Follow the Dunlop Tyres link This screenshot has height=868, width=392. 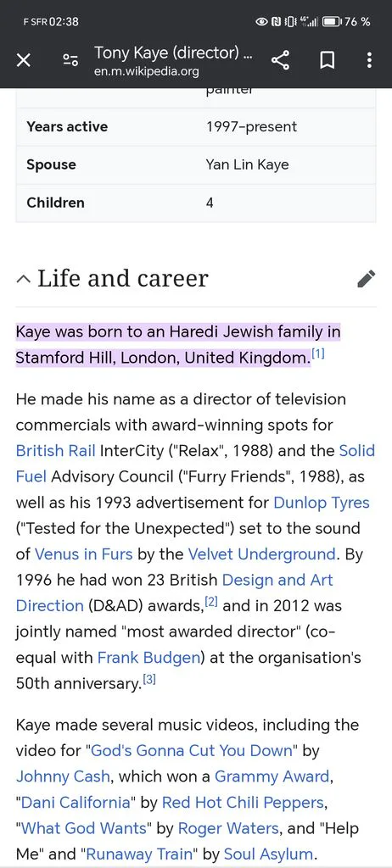click(x=322, y=503)
